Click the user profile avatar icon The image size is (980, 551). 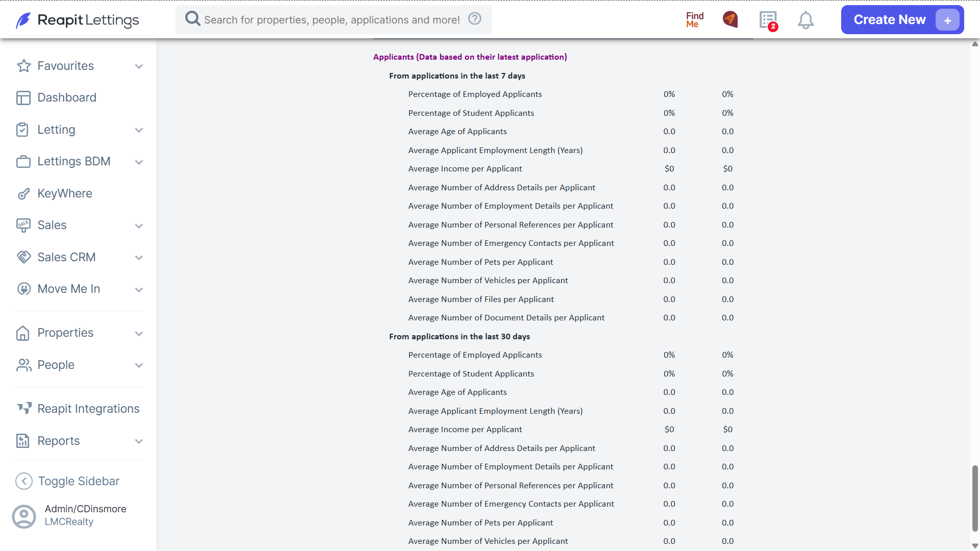(24, 516)
